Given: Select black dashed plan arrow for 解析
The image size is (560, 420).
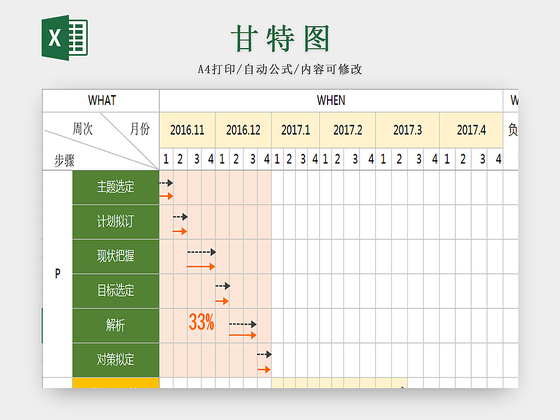Looking at the screenshot, I should pyautogui.click(x=243, y=324).
